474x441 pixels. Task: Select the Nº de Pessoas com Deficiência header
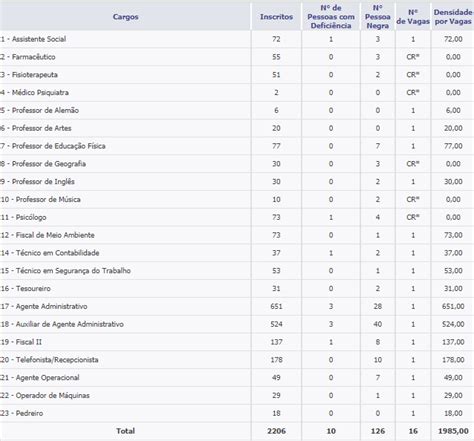tap(331, 17)
